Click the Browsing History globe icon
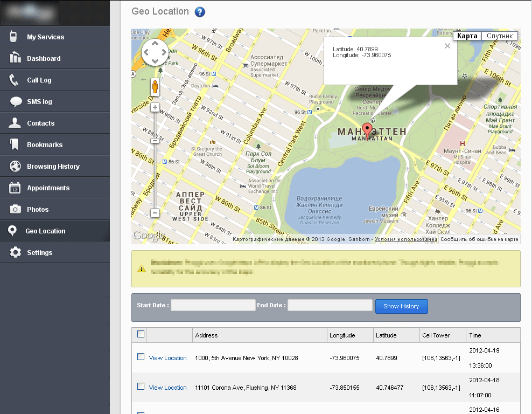 pos(15,166)
